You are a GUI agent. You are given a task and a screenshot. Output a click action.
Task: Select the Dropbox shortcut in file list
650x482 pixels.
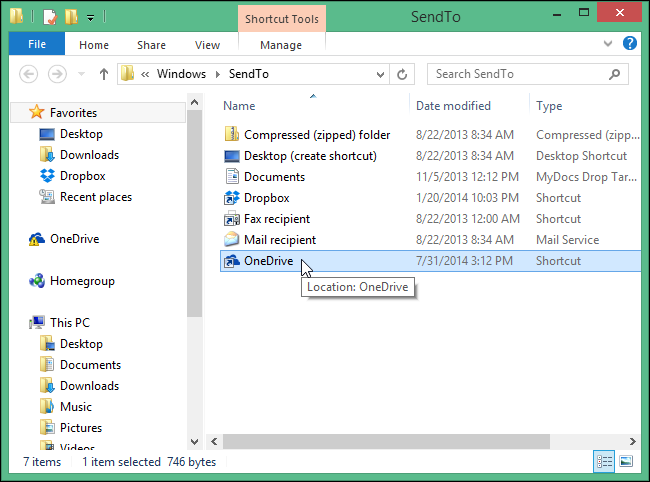(x=266, y=198)
